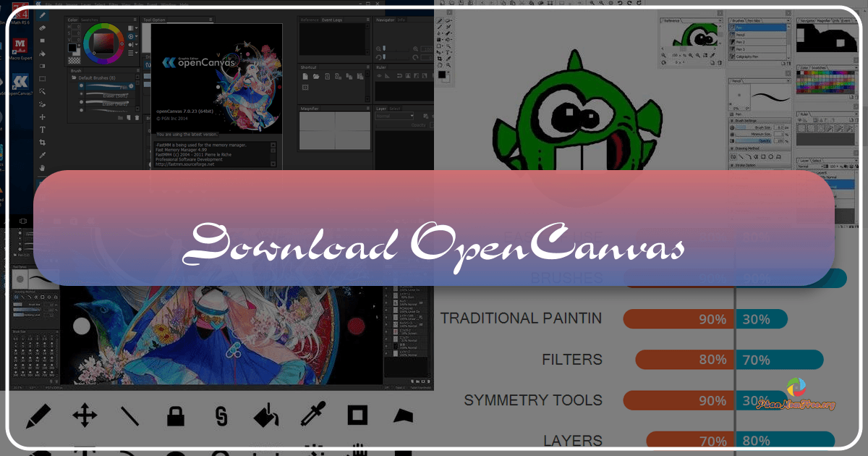Activate the dot toggle beside Eraser (Hard)

82,102
